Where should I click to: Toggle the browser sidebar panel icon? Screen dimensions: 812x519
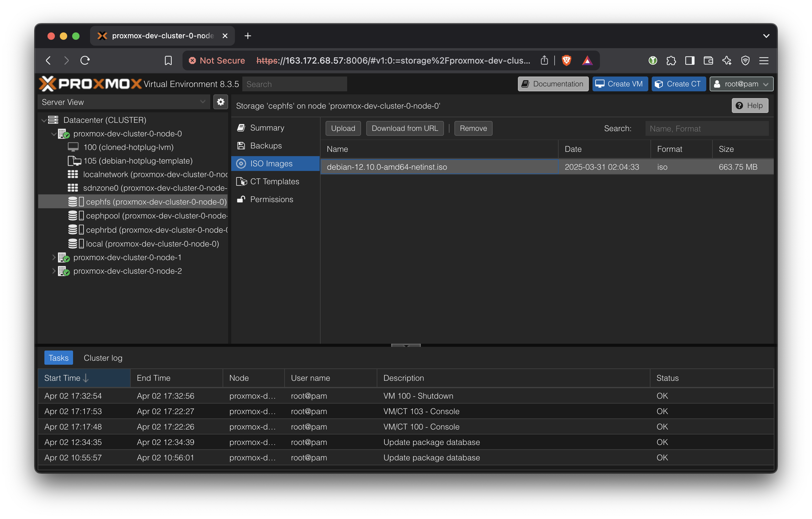(x=690, y=60)
